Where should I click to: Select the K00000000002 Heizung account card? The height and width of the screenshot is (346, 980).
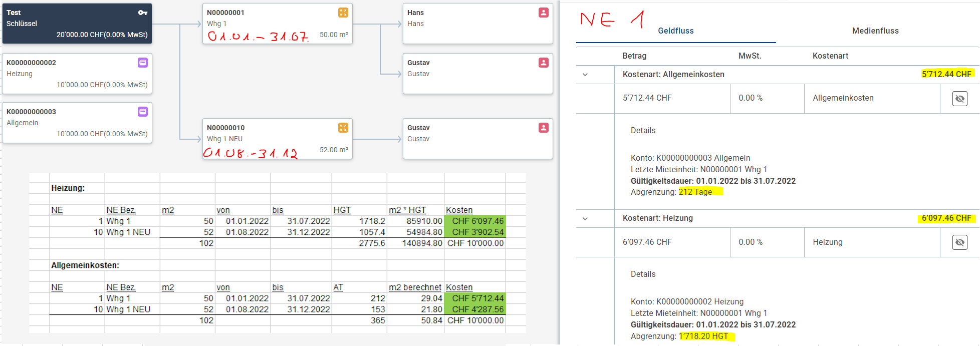tap(77, 74)
